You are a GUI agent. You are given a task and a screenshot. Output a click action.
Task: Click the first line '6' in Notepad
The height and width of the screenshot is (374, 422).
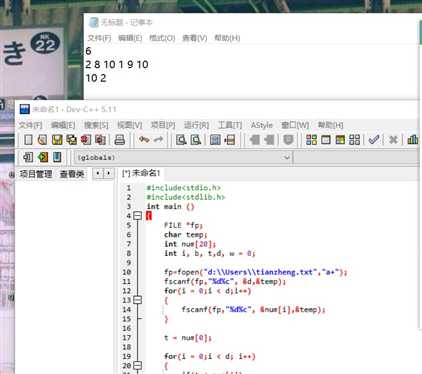[x=88, y=51]
